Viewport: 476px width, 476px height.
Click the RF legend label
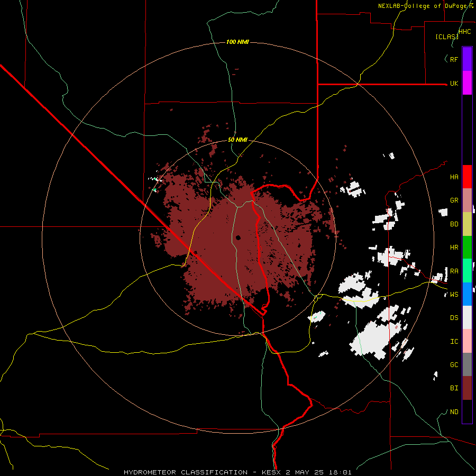tap(454, 59)
